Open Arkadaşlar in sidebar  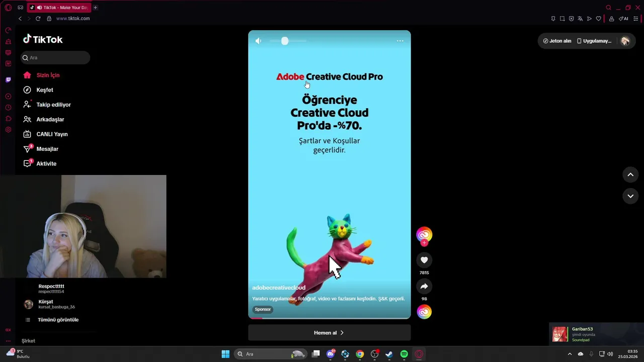(50, 119)
